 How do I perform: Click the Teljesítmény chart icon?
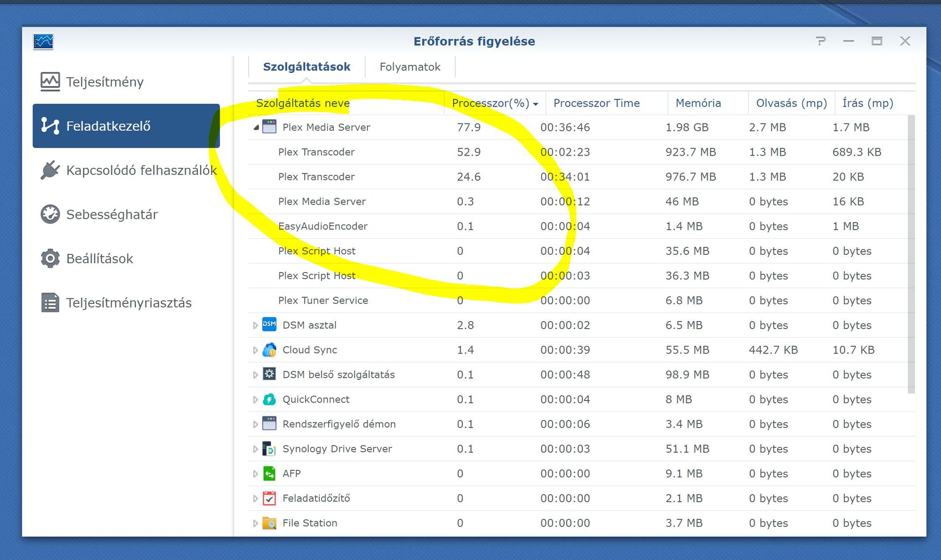click(50, 82)
